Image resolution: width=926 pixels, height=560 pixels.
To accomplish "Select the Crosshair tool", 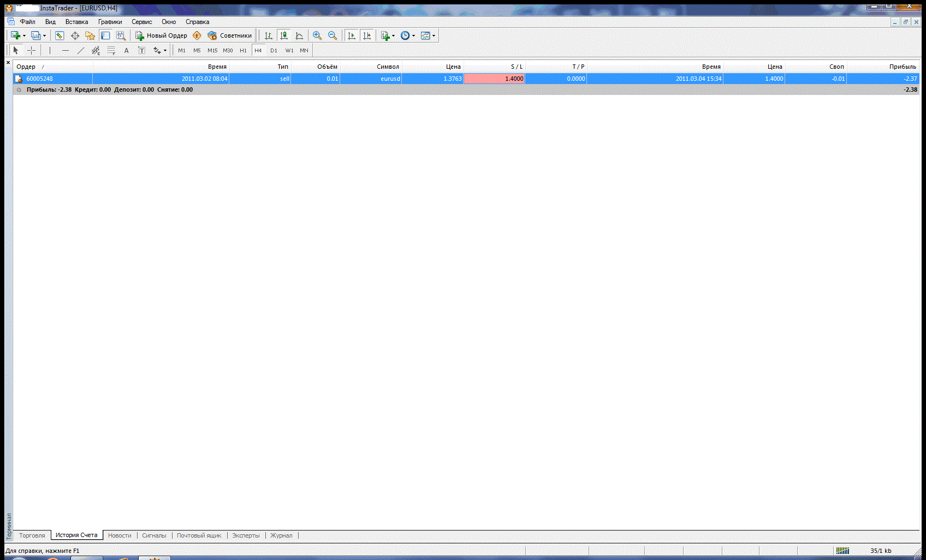I will 32,50.
